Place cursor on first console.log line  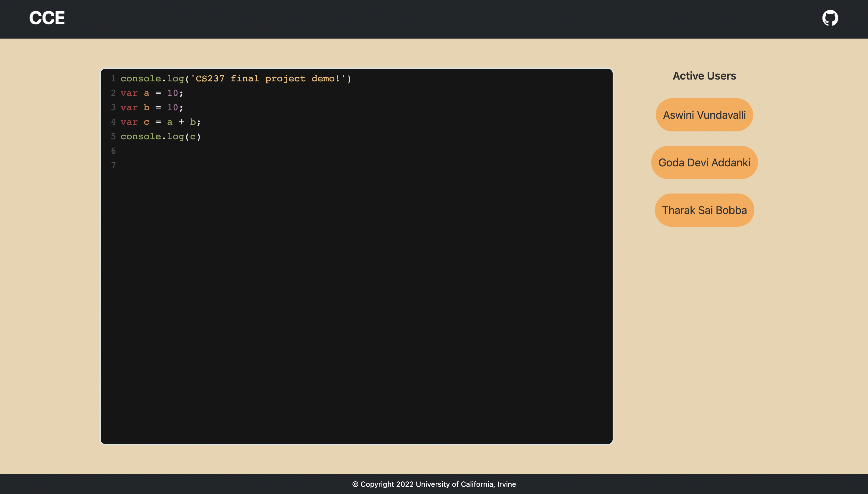(x=153, y=79)
